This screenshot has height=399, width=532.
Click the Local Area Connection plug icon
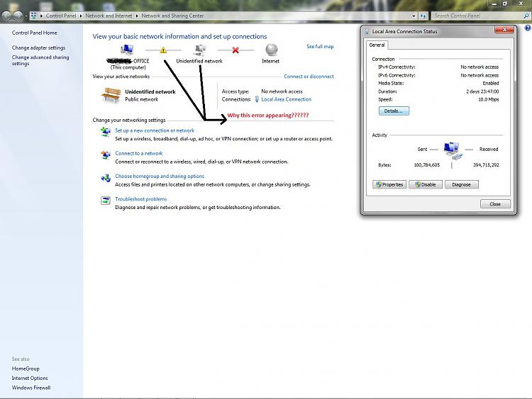pos(257,99)
